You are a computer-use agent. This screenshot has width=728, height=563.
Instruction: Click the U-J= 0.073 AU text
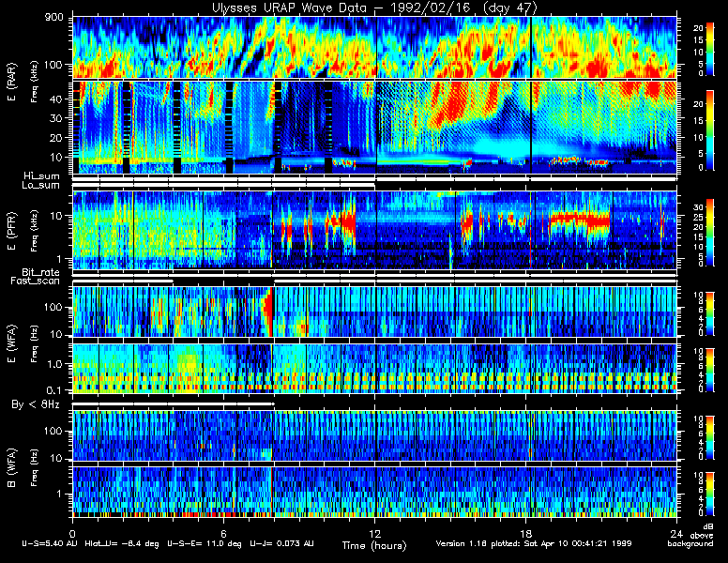click(281, 543)
